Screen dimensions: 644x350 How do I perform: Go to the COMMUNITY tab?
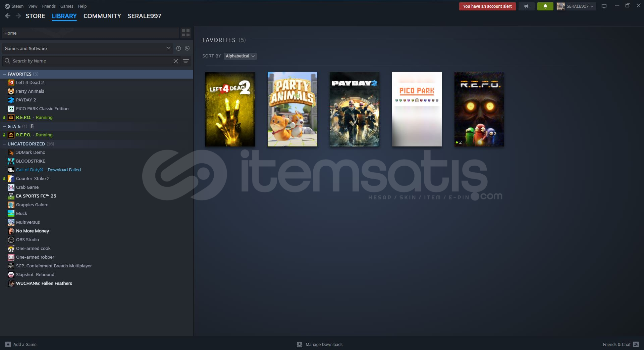102,16
